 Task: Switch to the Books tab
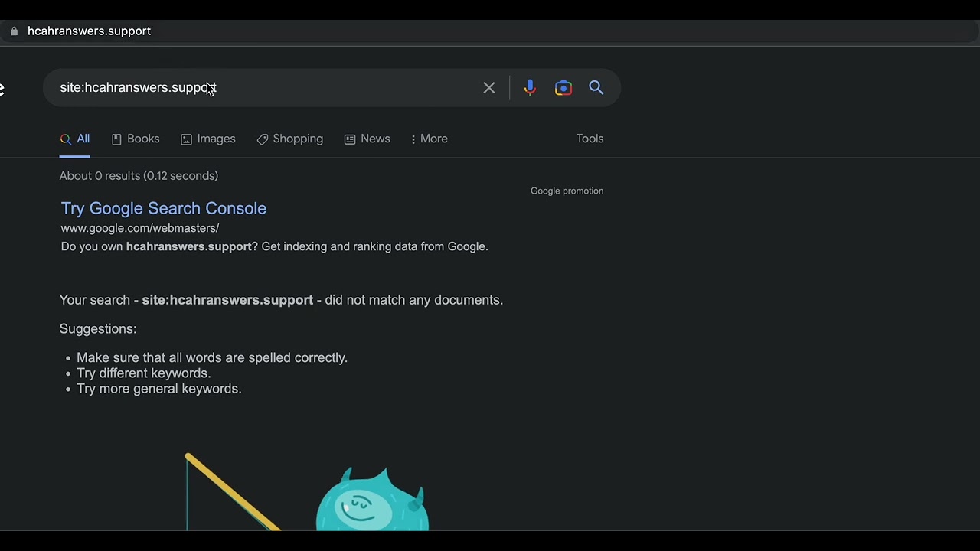[x=136, y=139]
